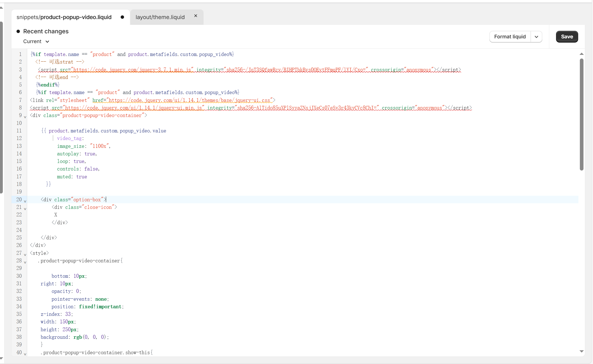Click the closing "}}" on line 18
This screenshot has height=364, width=593.
[x=48, y=184]
